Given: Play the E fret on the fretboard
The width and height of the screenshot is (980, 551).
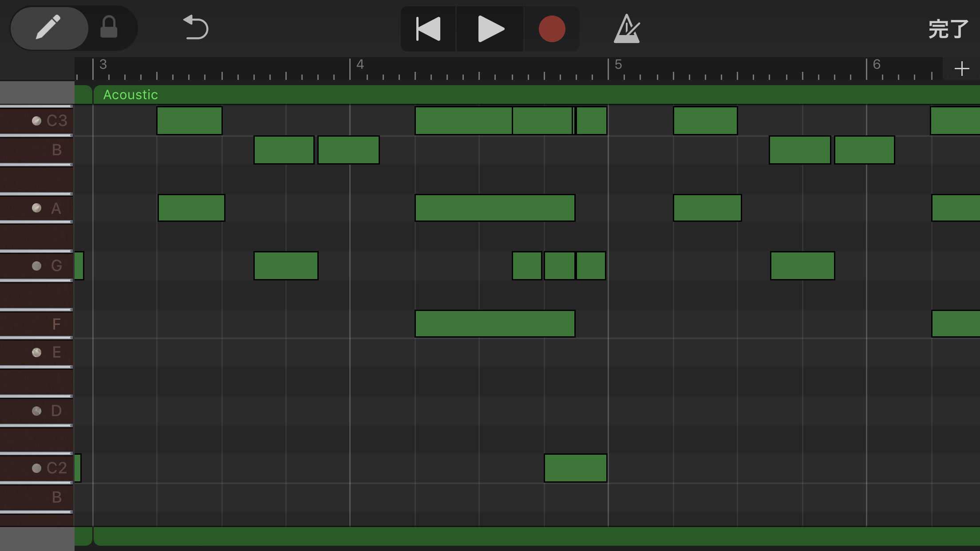Looking at the screenshot, I should [x=37, y=352].
